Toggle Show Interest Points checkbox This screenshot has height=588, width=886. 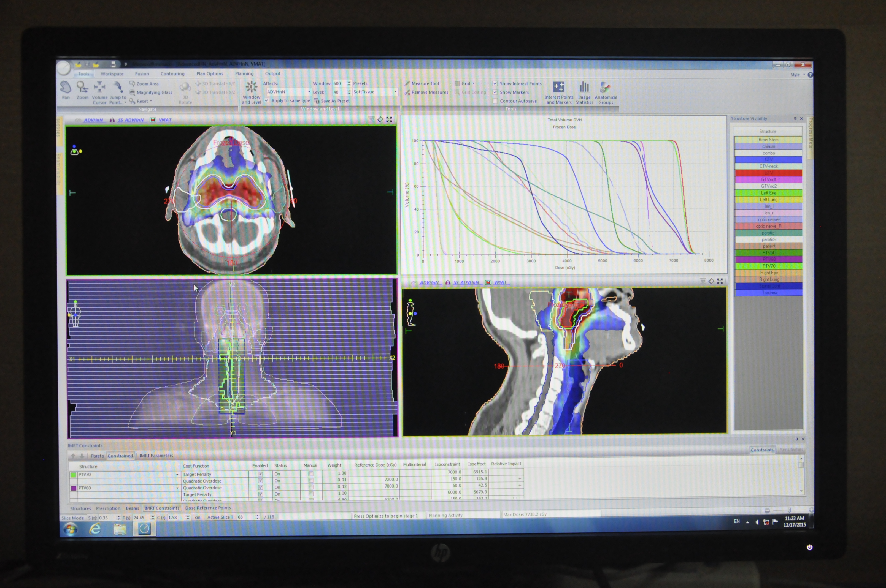click(495, 83)
